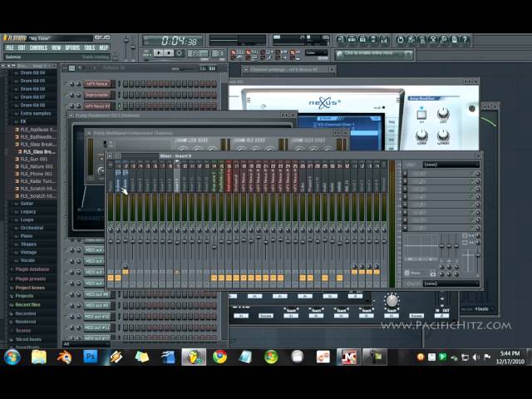Open mixer IN dropdown showing (none)
Image resolution: width=532 pixels, height=399 pixels.
click(451, 165)
